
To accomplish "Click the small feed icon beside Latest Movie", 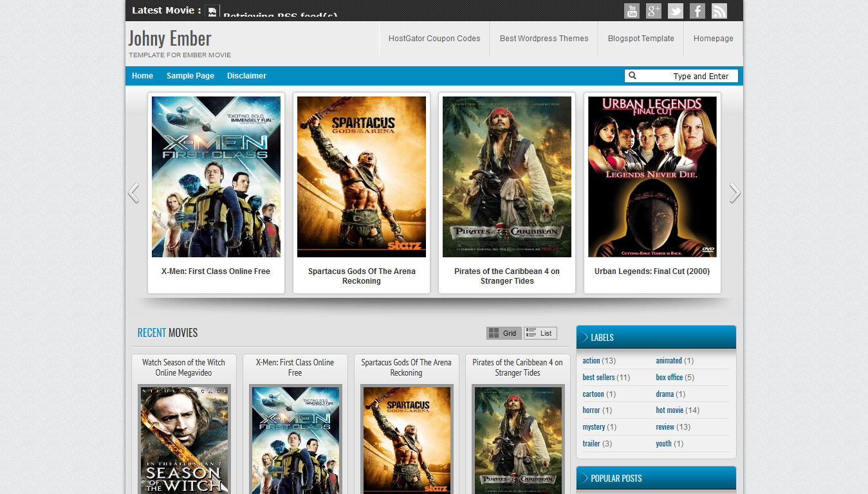I will [x=212, y=12].
